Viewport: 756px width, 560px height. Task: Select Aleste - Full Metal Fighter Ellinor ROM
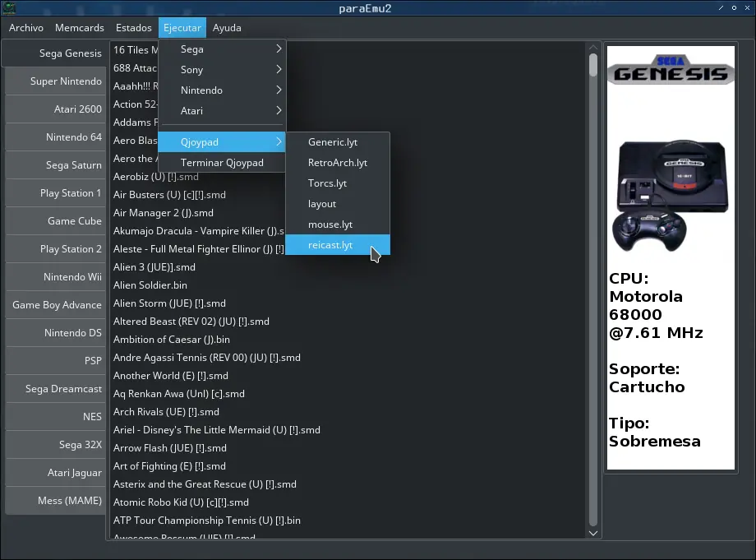click(199, 249)
